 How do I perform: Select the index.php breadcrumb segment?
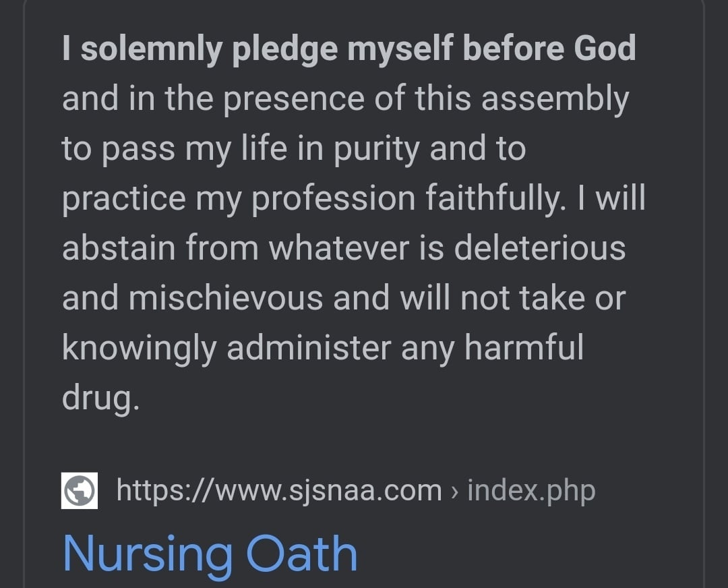coord(531,490)
